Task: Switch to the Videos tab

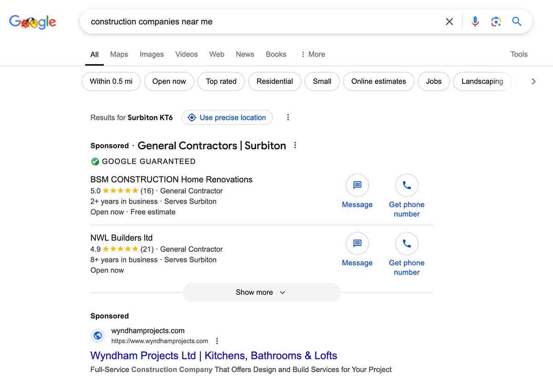Action: tap(187, 54)
